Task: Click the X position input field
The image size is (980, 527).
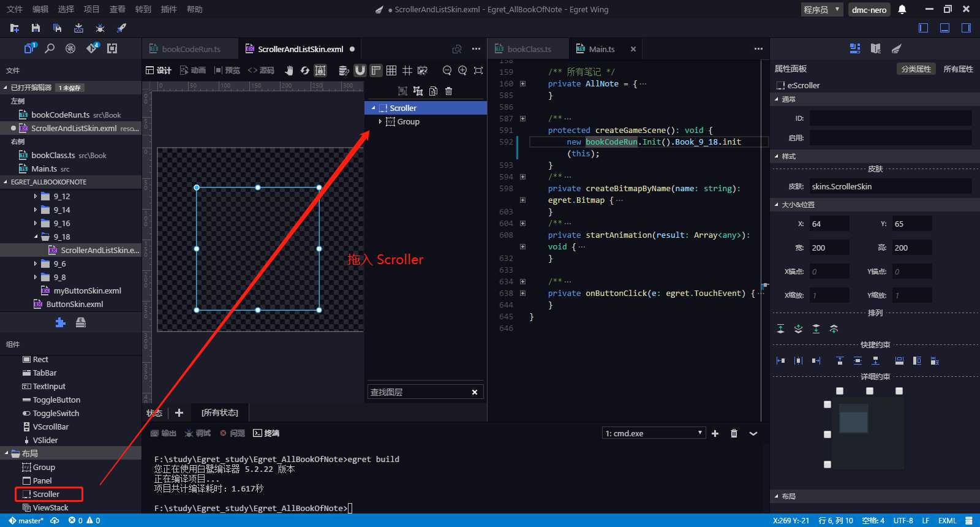Action: [829, 224]
